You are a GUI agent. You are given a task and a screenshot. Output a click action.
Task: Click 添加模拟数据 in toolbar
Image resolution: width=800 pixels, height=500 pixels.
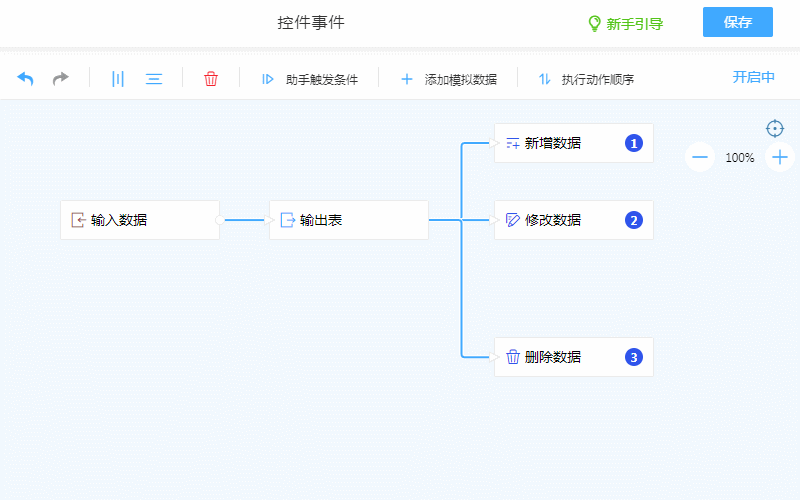449,79
